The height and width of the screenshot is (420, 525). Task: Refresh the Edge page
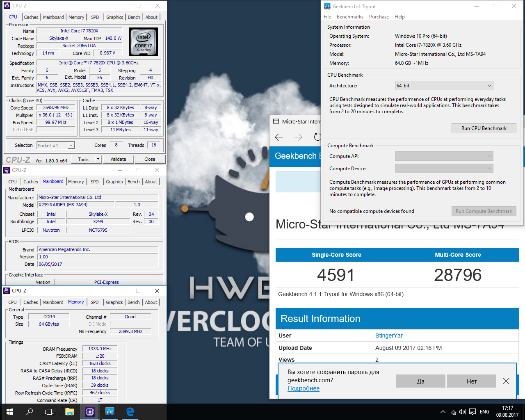317,137
